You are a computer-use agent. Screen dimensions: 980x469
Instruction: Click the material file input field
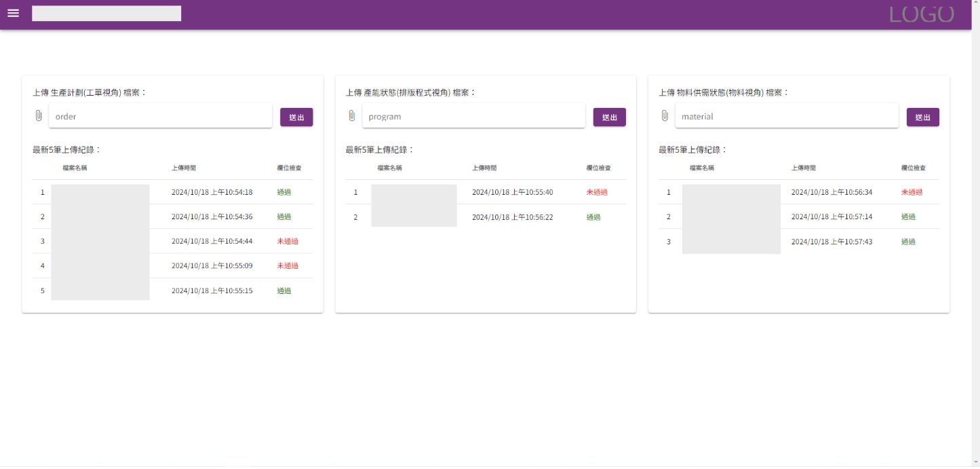tap(787, 116)
